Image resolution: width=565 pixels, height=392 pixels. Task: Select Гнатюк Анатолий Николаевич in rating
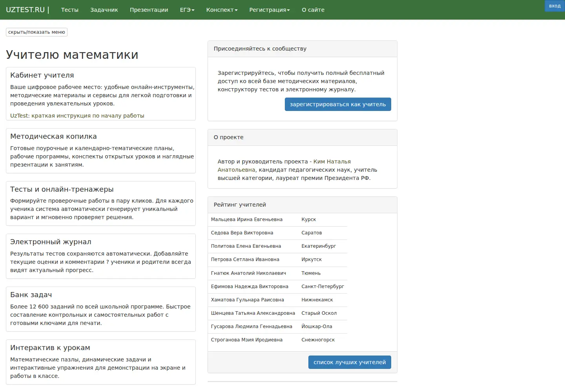pyautogui.click(x=248, y=273)
